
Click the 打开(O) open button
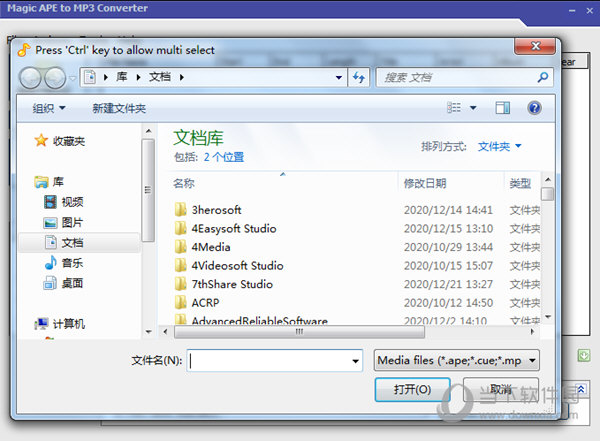(x=412, y=390)
